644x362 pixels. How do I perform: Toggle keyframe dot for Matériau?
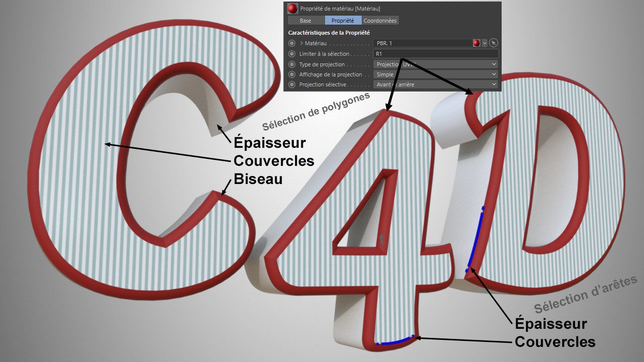point(292,43)
